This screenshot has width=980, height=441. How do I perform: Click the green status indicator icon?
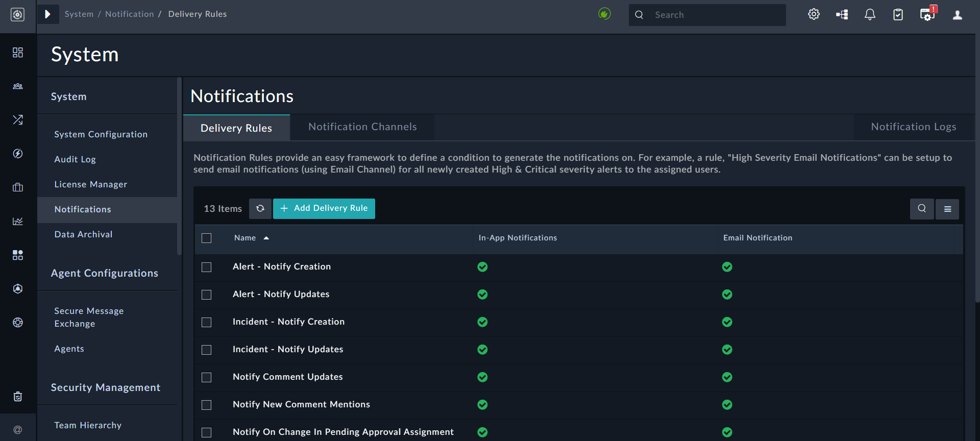click(604, 14)
